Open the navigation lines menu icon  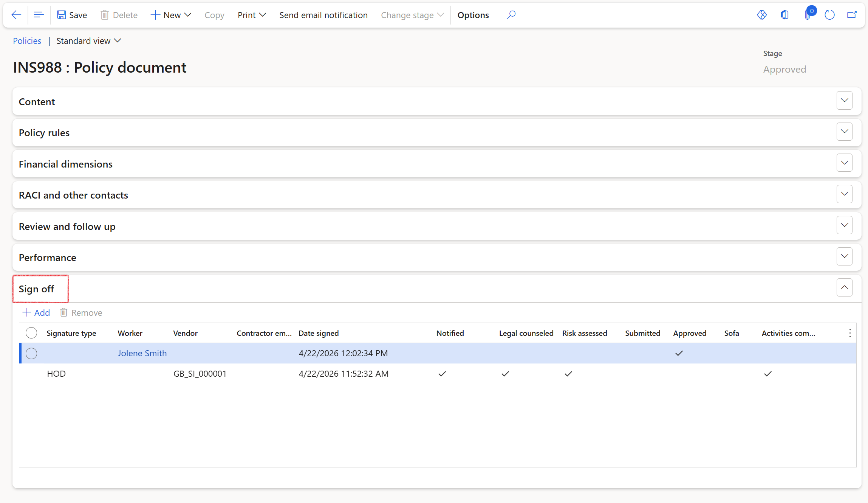tap(39, 15)
